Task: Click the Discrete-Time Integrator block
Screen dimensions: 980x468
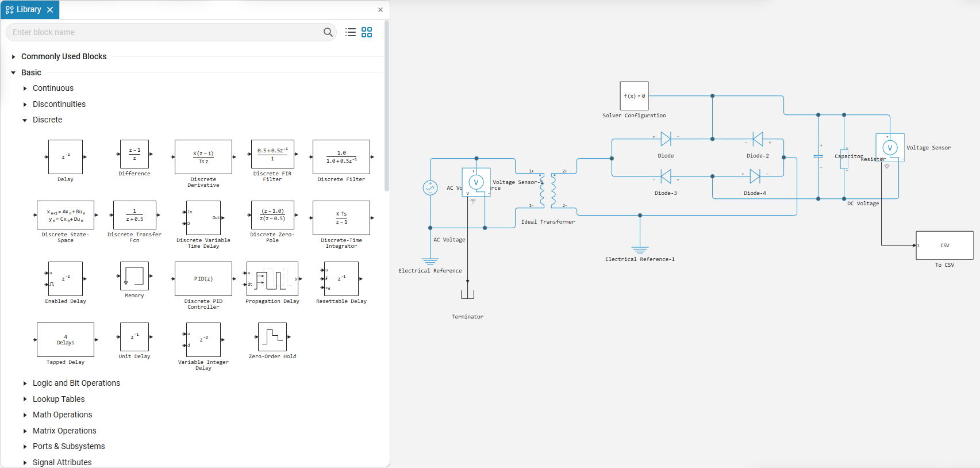Action: 341,218
